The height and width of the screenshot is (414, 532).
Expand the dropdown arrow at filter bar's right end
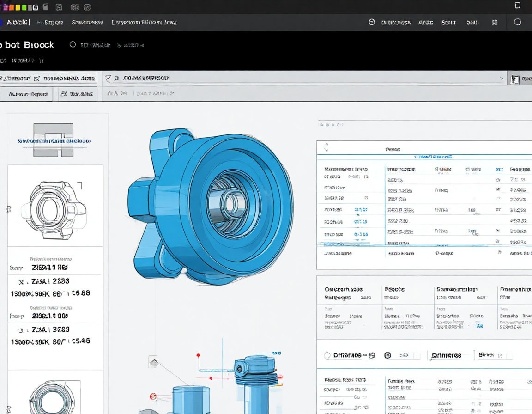pos(502,79)
